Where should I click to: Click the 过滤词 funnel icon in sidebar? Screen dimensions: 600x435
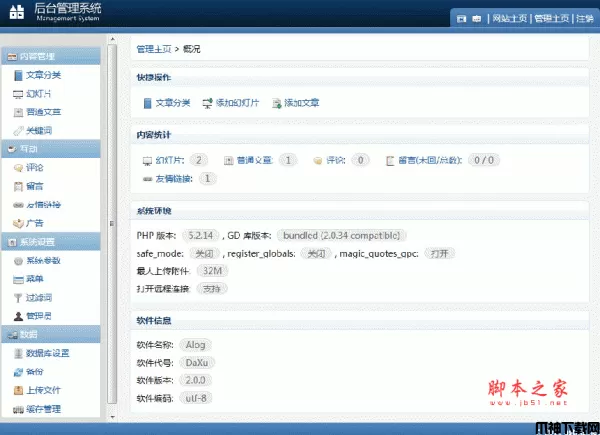click(x=18, y=298)
